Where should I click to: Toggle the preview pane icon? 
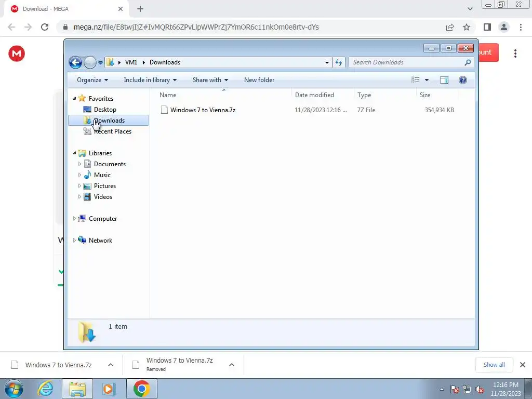pos(444,80)
